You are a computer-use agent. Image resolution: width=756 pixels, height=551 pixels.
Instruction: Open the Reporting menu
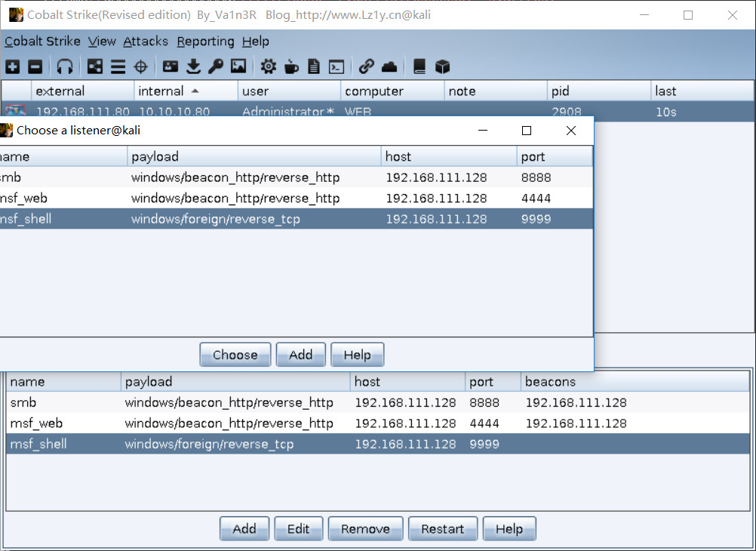[x=205, y=42]
